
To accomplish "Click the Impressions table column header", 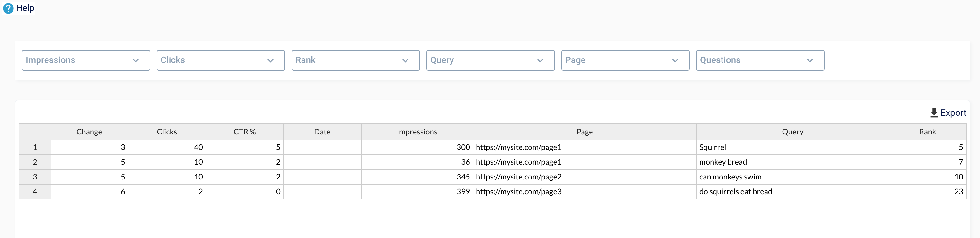I will (416, 132).
